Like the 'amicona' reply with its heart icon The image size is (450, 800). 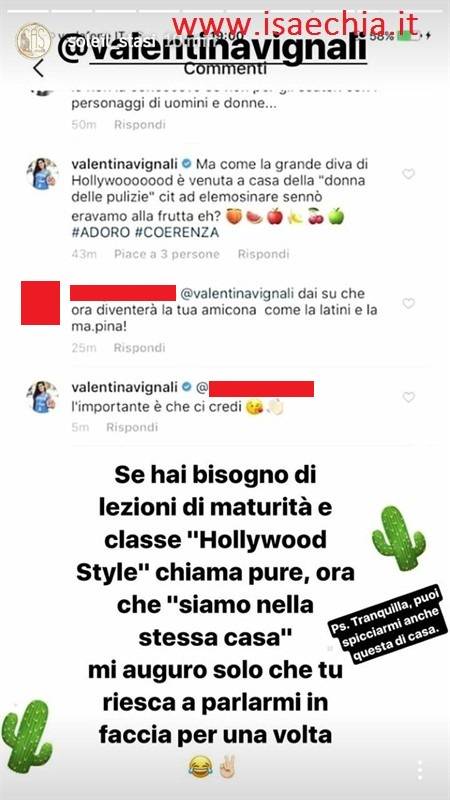[x=408, y=304]
